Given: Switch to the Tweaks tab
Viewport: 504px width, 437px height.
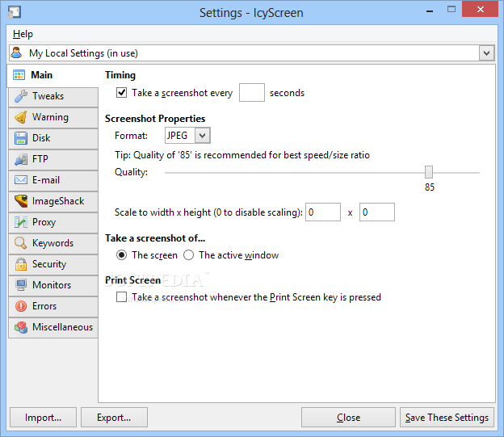Looking at the screenshot, I should (x=53, y=96).
